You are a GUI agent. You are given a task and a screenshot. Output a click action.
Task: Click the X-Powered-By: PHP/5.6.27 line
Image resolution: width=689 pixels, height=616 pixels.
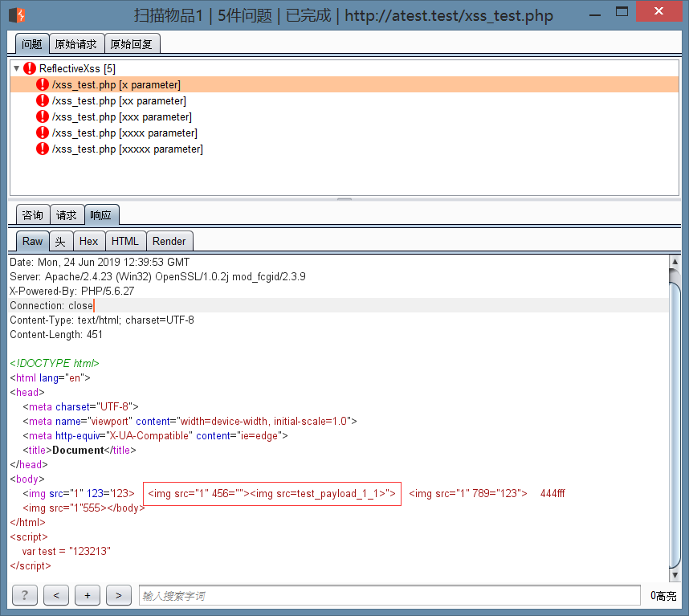pyautogui.click(x=72, y=291)
